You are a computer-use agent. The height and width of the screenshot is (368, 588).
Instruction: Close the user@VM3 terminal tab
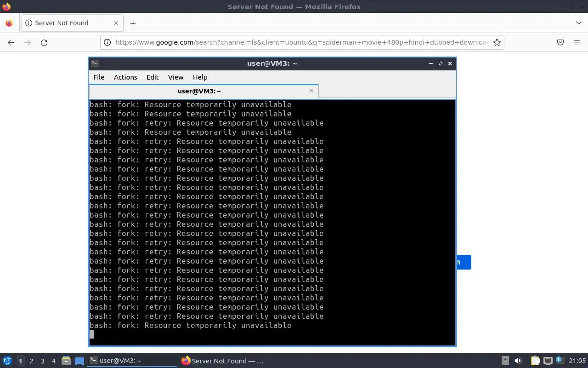[x=311, y=91]
